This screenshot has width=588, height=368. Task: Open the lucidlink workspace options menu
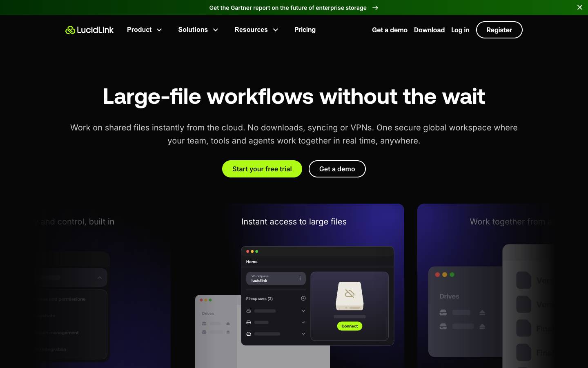coord(300,278)
